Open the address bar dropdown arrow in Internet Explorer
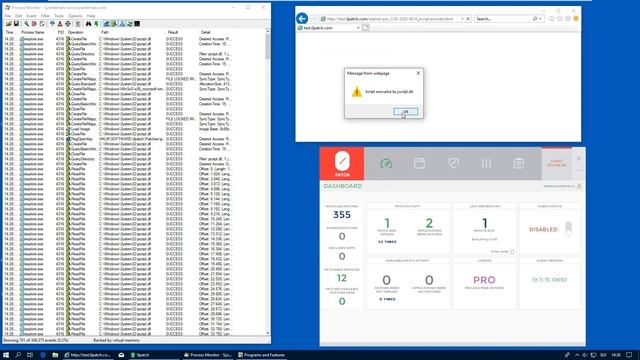This screenshot has height=360, width=640. (462, 19)
